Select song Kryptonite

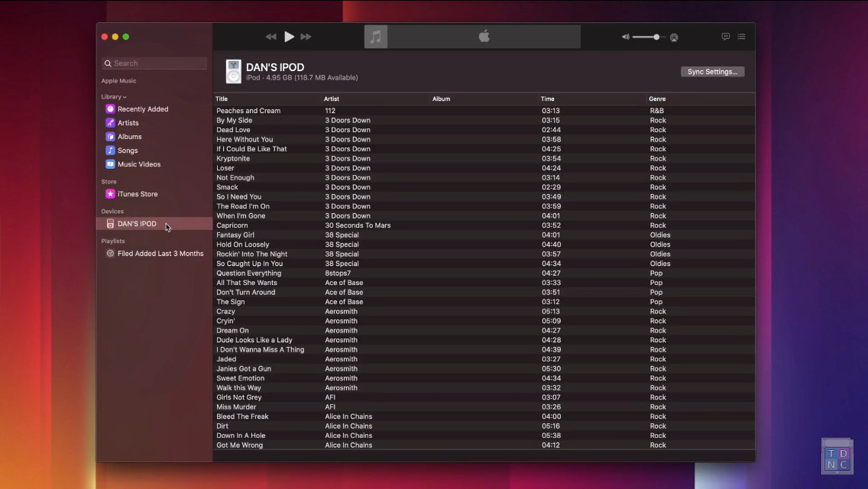tap(233, 158)
